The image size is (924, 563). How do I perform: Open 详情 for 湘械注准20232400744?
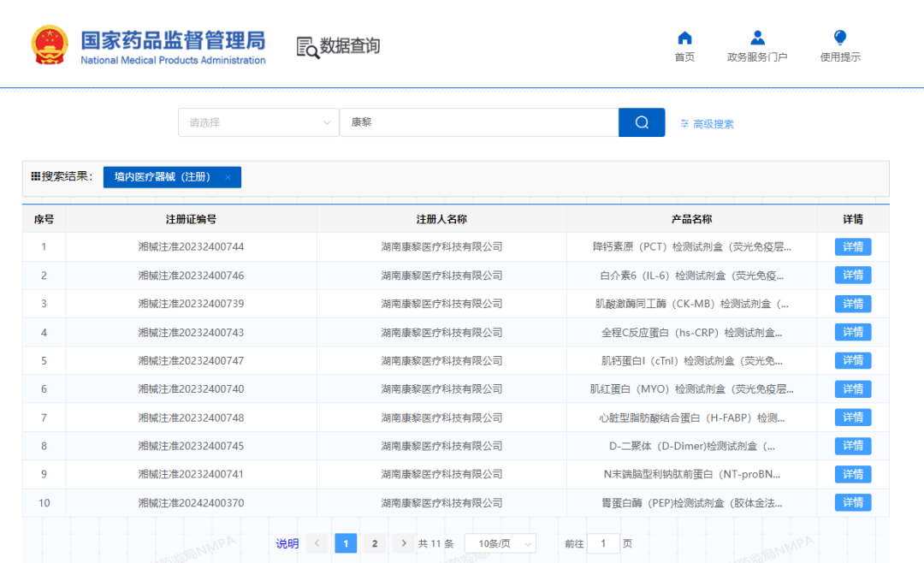click(x=852, y=246)
